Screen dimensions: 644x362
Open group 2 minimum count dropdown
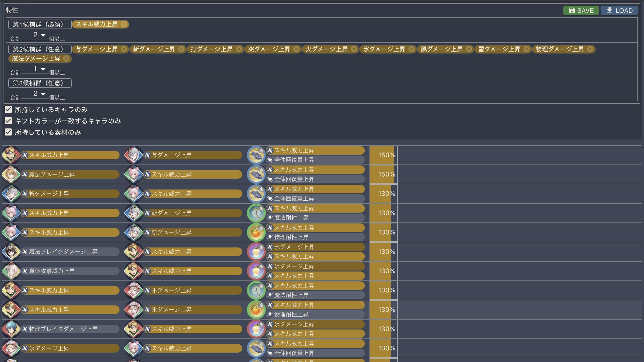[x=35, y=69]
